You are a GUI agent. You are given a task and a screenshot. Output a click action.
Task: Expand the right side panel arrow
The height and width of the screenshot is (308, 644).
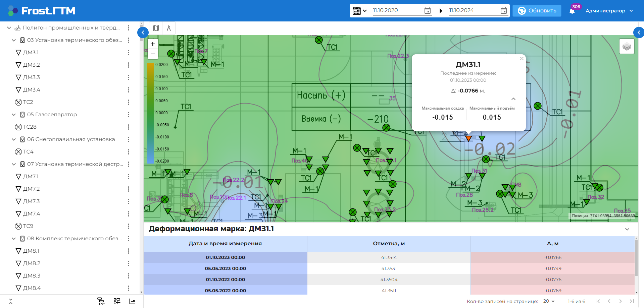click(638, 33)
